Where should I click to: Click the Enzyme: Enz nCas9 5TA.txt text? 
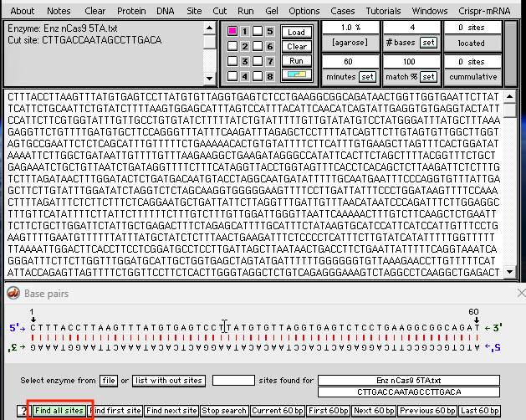tap(63, 28)
